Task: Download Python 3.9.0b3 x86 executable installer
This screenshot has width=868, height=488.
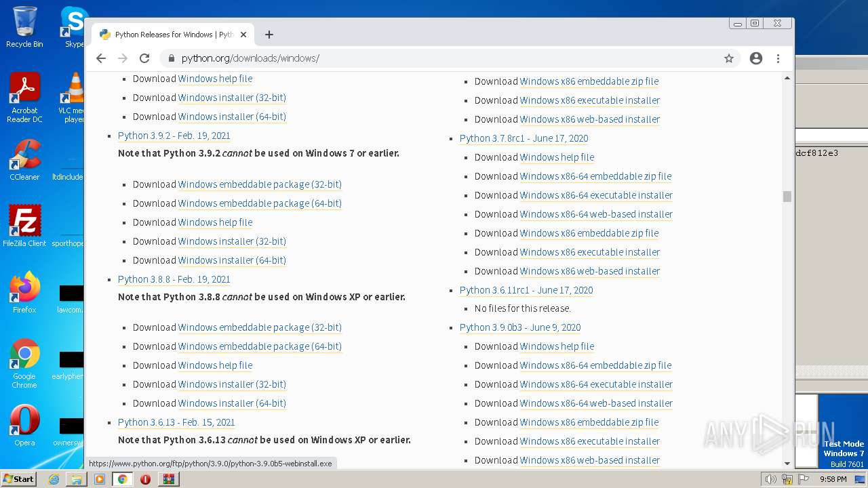Action: (x=590, y=441)
